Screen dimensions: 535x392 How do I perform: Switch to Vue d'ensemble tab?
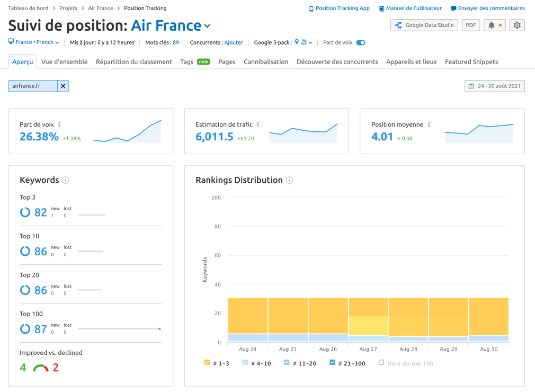(65, 62)
